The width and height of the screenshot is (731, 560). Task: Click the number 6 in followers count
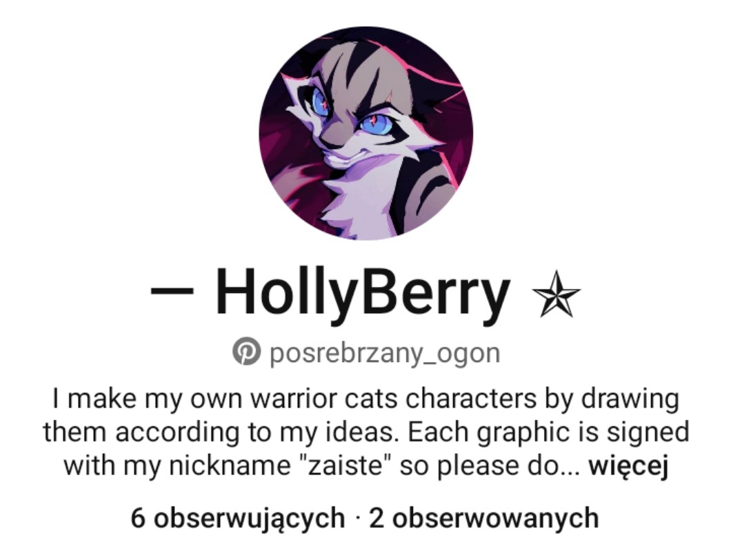coord(137,517)
